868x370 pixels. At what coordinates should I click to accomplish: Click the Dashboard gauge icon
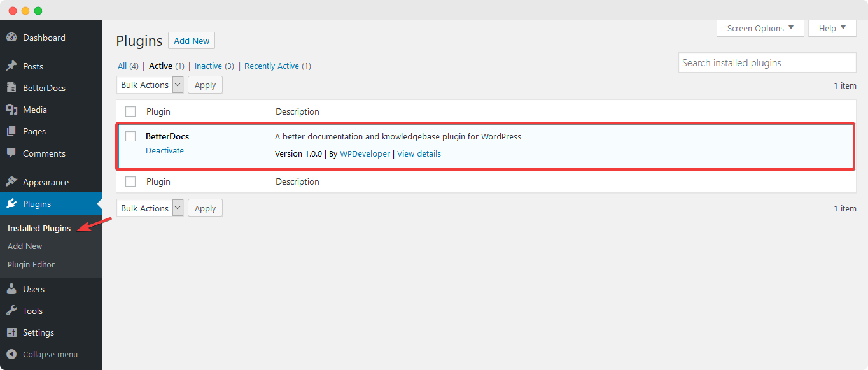coord(11,38)
